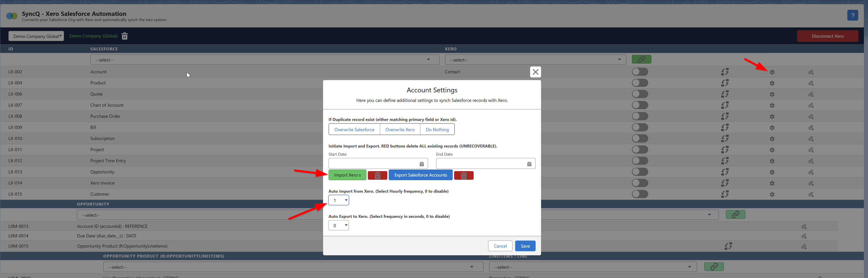Click sync arrows icon in Opportunity Product row

point(728,246)
